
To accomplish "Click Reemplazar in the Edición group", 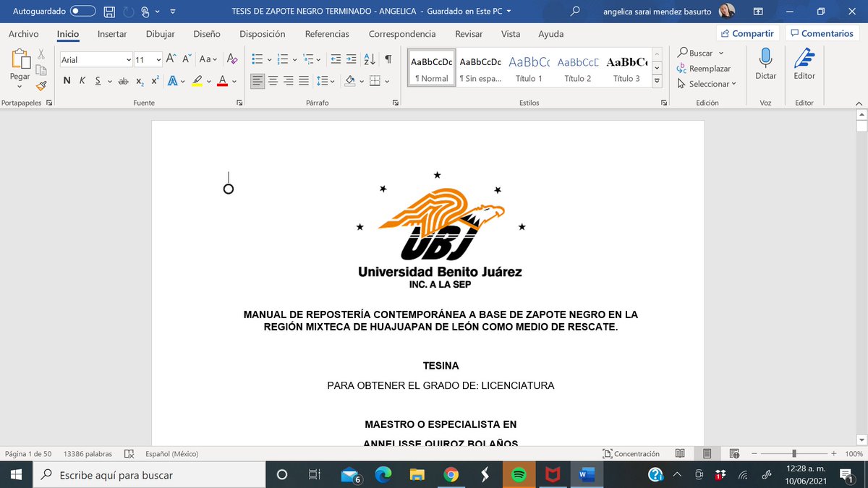I will tap(704, 69).
